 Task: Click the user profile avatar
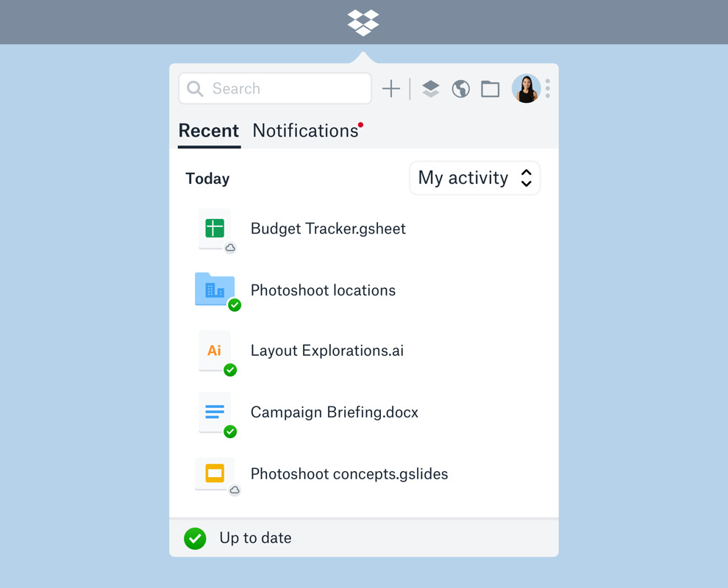coord(526,88)
